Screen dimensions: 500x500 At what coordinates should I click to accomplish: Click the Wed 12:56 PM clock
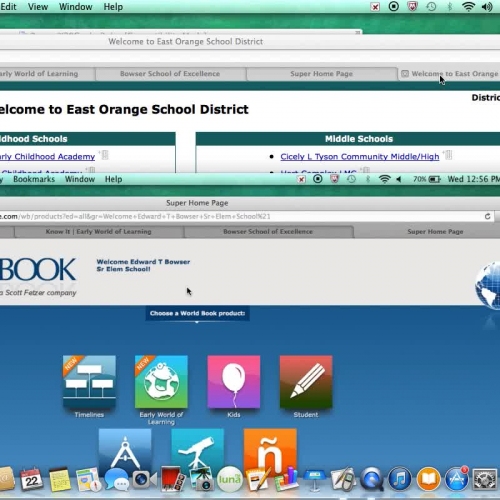click(x=473, y=179)
